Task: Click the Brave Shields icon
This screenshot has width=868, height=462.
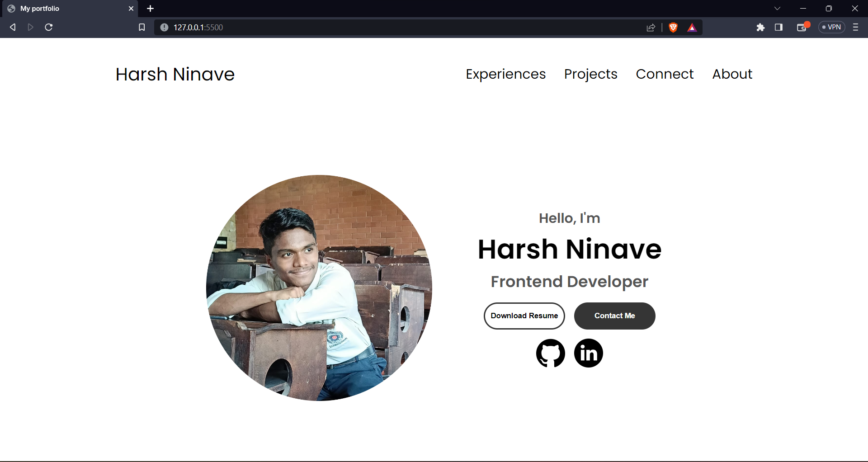Action: click(673, 28)
